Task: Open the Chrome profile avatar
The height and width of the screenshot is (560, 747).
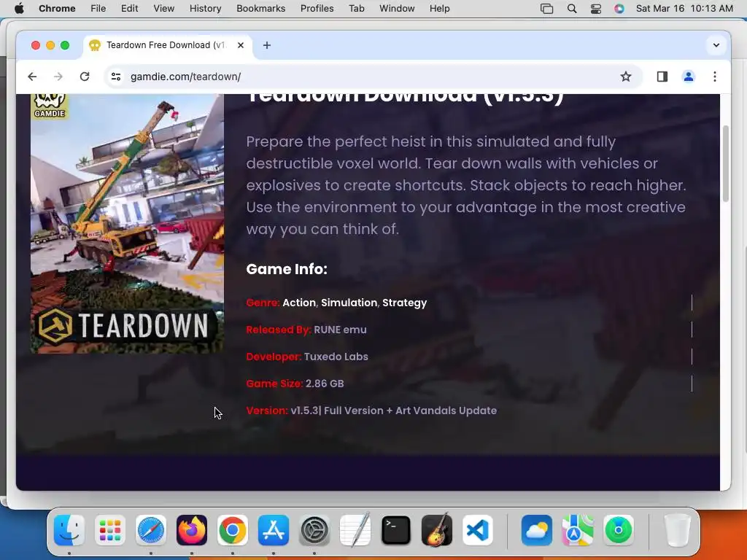Action: point(688,77)
